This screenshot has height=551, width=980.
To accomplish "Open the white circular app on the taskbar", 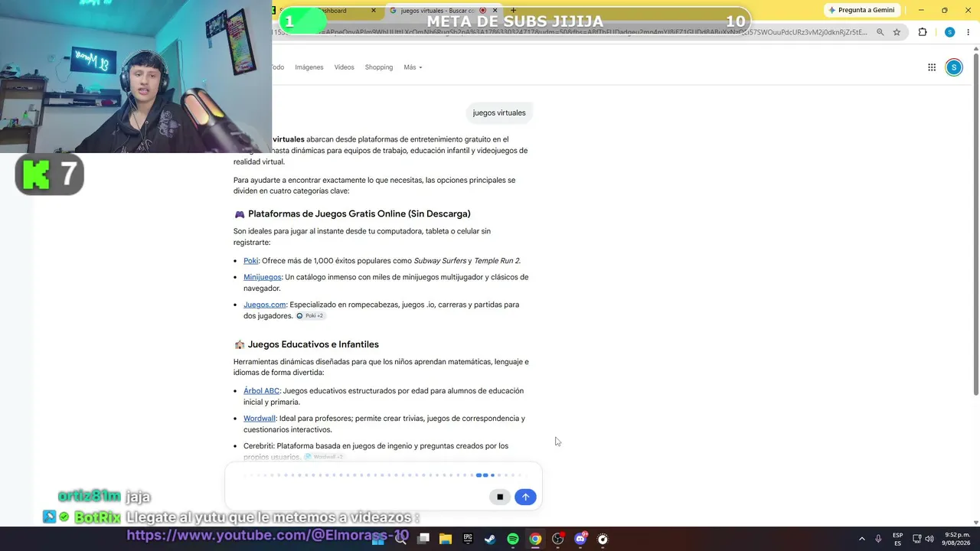I will point(603,539).
